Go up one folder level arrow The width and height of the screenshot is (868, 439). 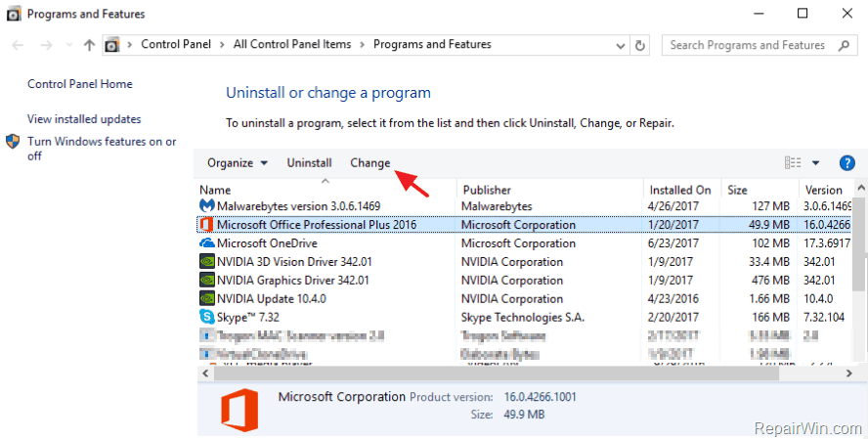[x=89, y=45]
